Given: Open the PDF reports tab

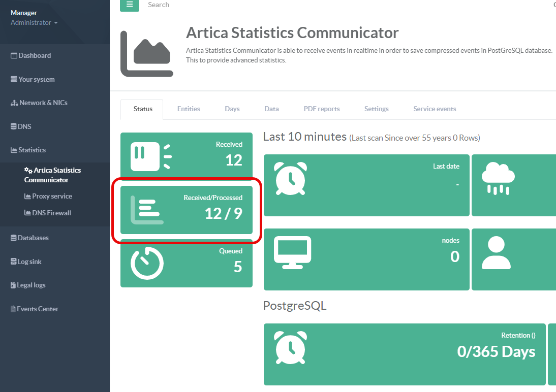Looking at the screenshot, I should [x=322, y=109].
